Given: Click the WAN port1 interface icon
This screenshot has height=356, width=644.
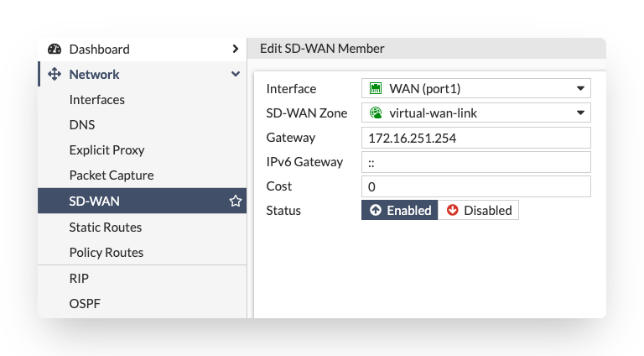Looking at the screenshot, I should click(376, 88).
